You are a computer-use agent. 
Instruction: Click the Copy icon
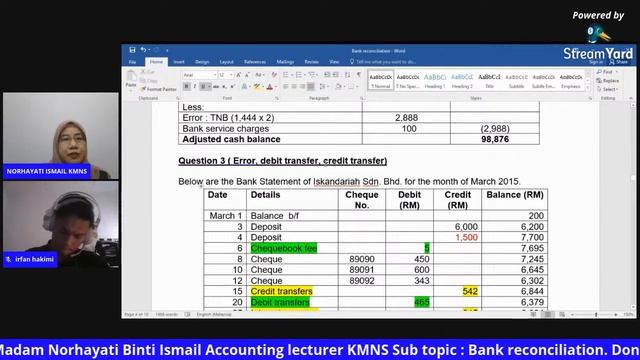(144, 80)
